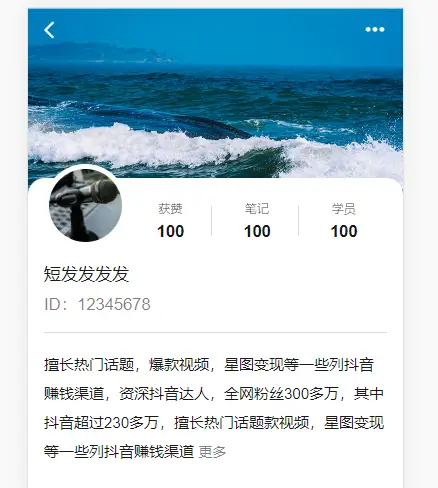
Task: Go back using the left arrow icon
Action: [49, 30]
